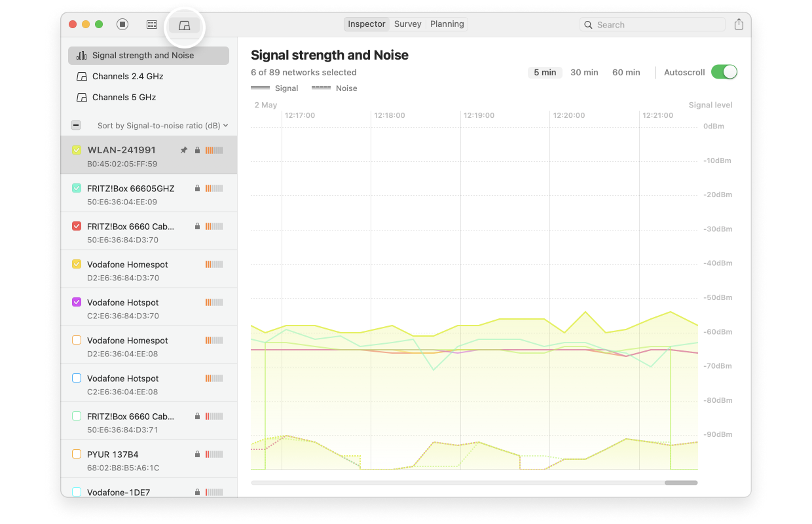The height and width of the screenshot is (524, 812).
Task: Click the horizontal chart scrollbar thumb
Action: point(681,483)
